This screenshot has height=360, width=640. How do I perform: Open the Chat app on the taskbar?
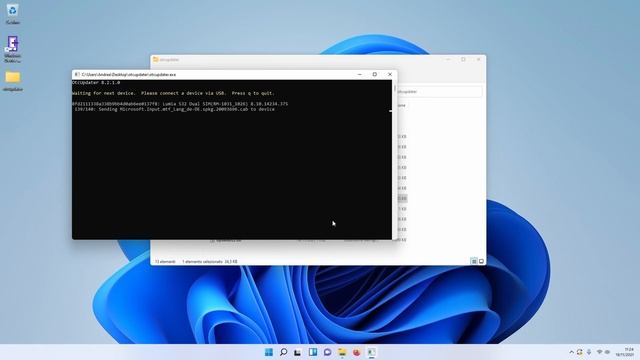pyautogui.click(x=327, y=352)
